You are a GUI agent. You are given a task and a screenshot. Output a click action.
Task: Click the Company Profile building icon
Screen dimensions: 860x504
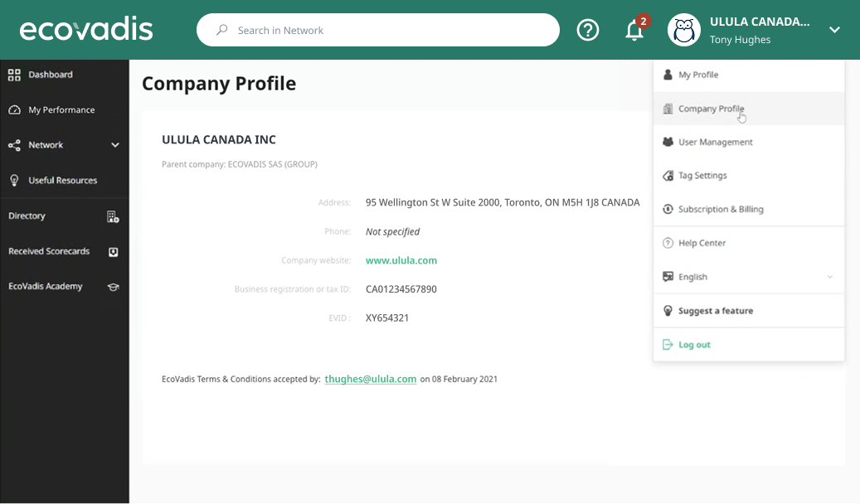pos(668,109)
